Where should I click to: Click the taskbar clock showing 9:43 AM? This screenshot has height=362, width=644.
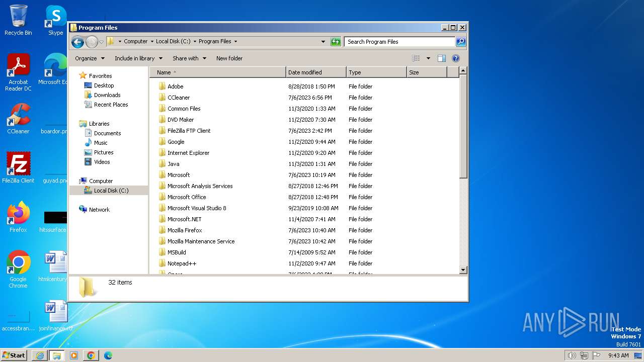pyautogui.click(x=618, y=355)
